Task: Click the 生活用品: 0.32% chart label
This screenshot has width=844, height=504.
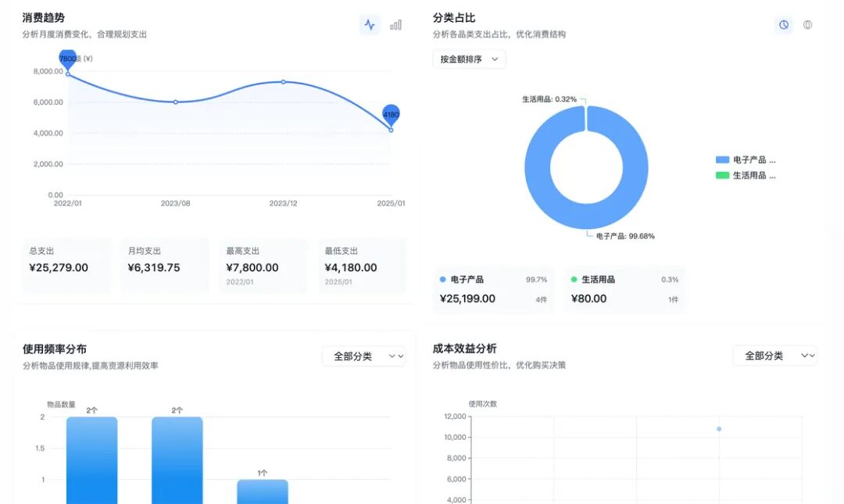Action: (x=549, y=99)
